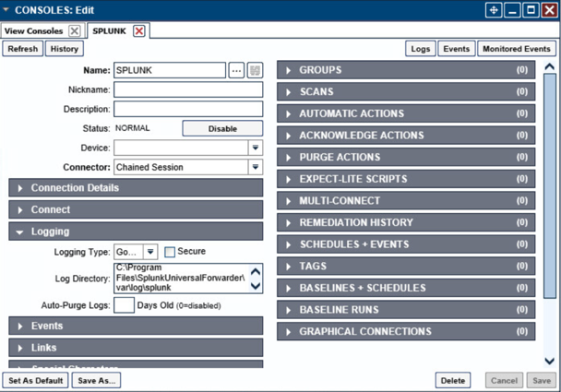561x392 pixels.
Task: Focus the Description input field
Action: (x=188, y=109)
